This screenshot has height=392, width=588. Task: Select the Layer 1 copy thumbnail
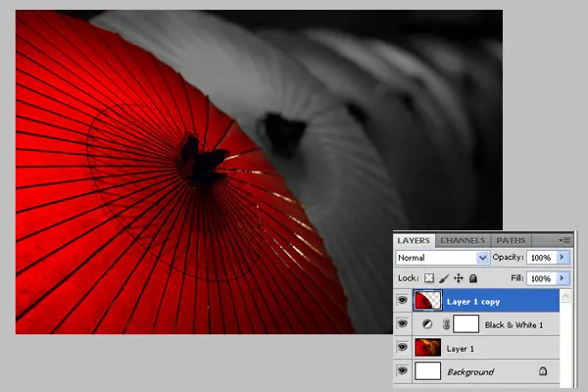(428, 301)
